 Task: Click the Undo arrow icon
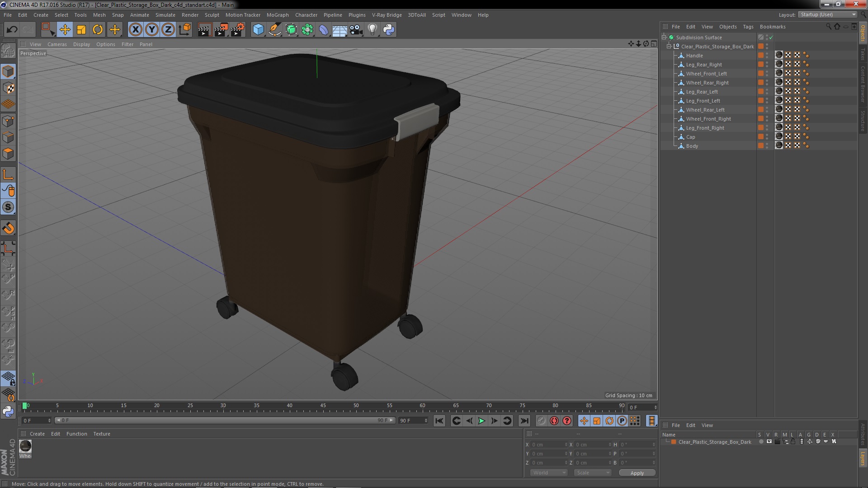pos(12,30)
